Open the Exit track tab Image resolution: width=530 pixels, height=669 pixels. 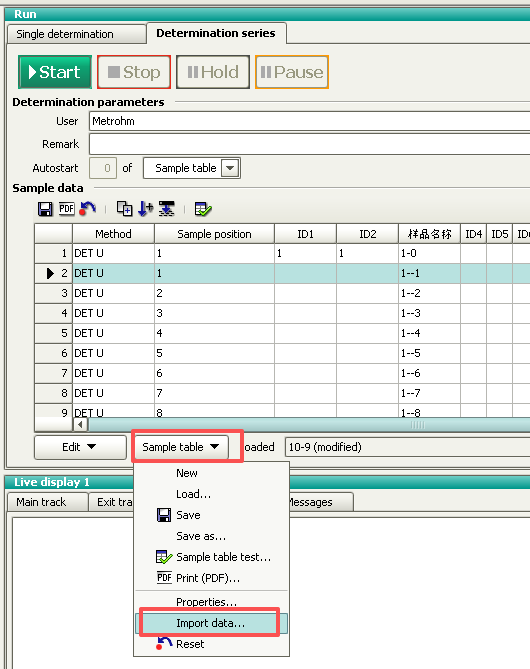[x=112, y=502]
